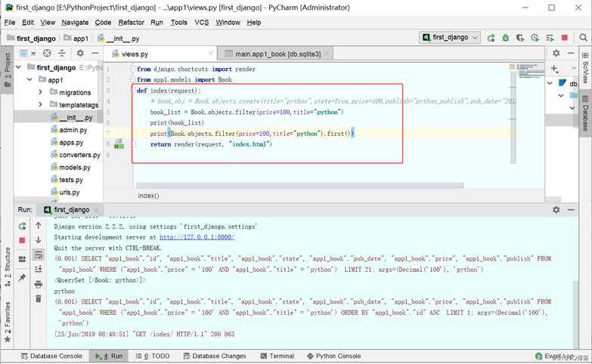Viewport: 592px width, 364px height.
Task: Fold the imports block in the editor gutter
Action: [x=132, y=69]
